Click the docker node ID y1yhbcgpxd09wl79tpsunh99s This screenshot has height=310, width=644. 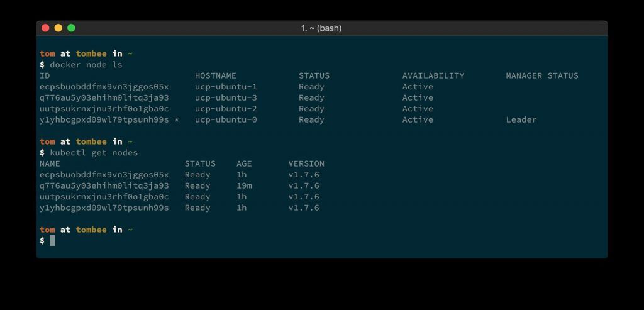coord(104,120)
